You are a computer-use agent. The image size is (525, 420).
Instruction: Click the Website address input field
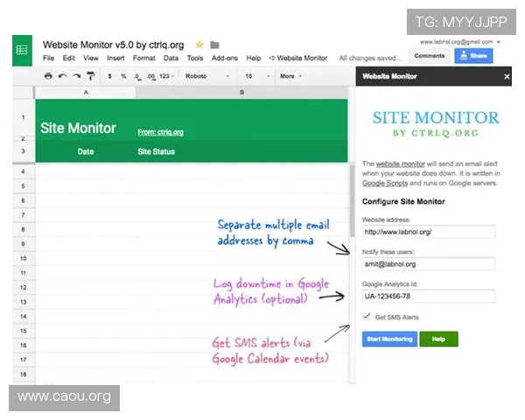(428, 232)
